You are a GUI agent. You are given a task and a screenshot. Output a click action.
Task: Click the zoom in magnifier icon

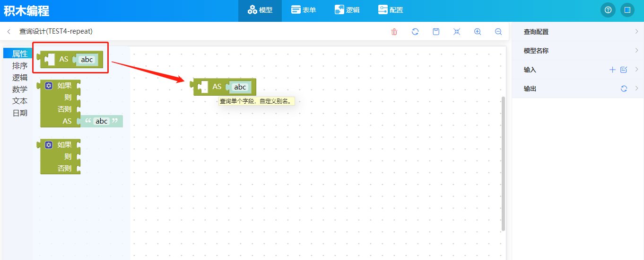coord(478,32)
